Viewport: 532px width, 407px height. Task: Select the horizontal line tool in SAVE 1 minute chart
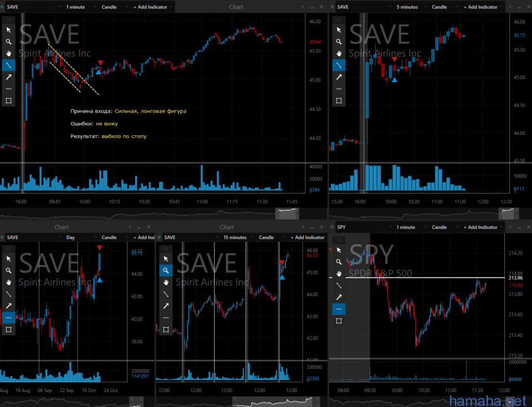click(x=8, y=89)
